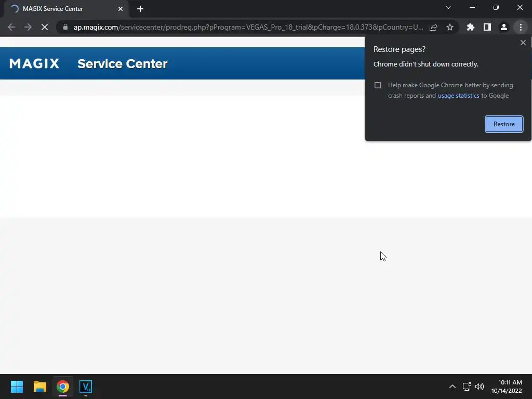Open the Chrome three-dot menu
This screenshot has height=399, width=532.
(x=521, y=27)
